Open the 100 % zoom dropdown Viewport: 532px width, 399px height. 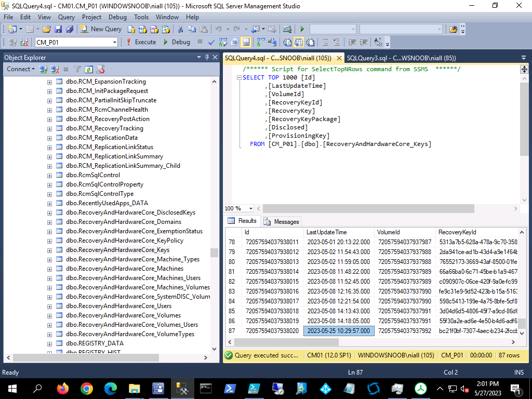pos(251,208)
